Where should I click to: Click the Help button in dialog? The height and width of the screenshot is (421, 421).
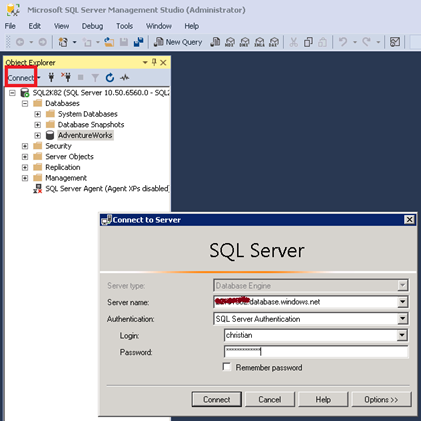tap(323, 399)
